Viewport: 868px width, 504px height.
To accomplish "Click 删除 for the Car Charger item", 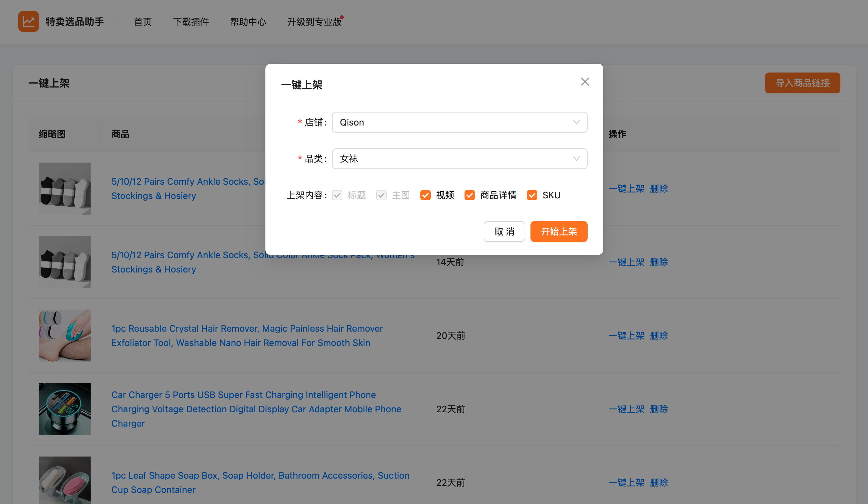I will click(x=659, y=409).
